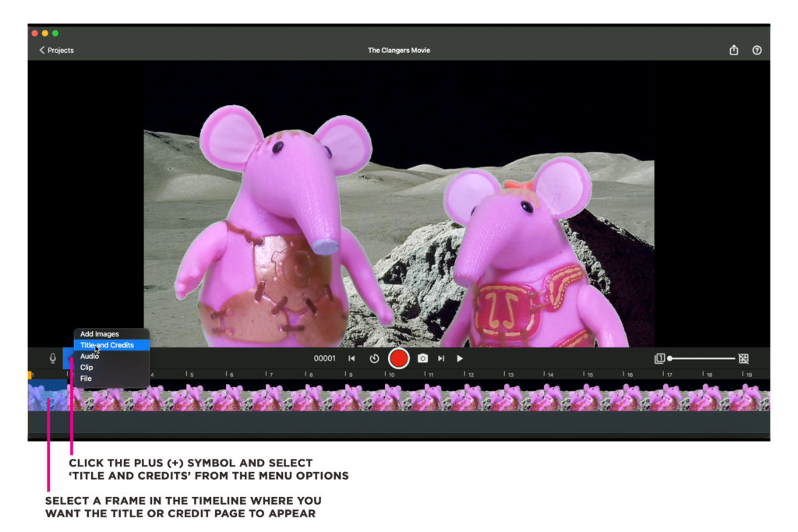Click the 00001 frame counter
The image size is (798, 532).
click(x=325, y=358)
